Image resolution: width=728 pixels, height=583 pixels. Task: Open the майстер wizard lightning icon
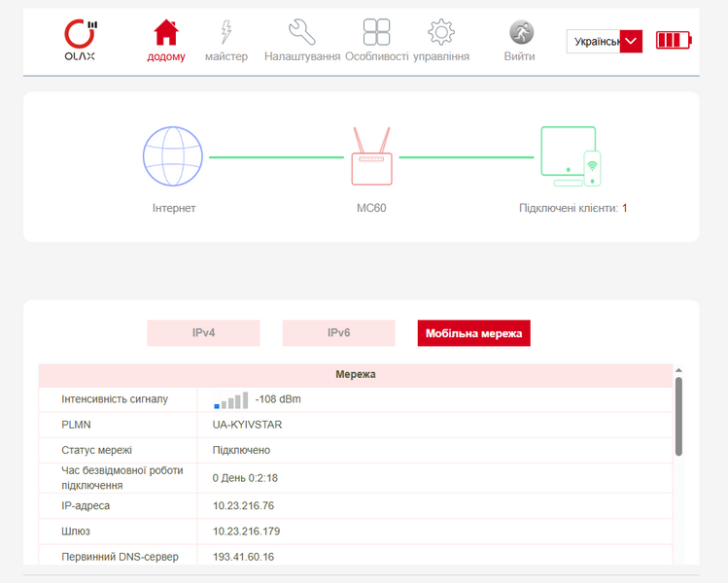click(226, 32)
